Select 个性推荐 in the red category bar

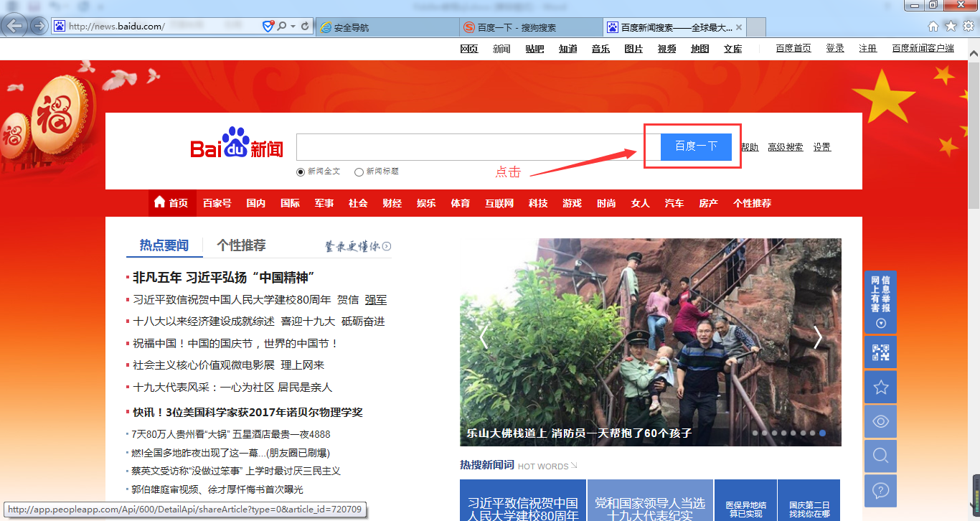point(752,203)
